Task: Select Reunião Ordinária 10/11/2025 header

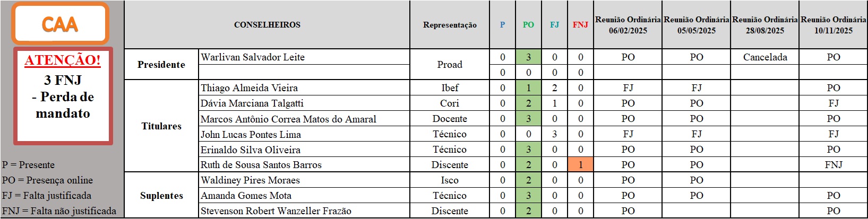Action: pyautogui.click(x=833, y=25)
